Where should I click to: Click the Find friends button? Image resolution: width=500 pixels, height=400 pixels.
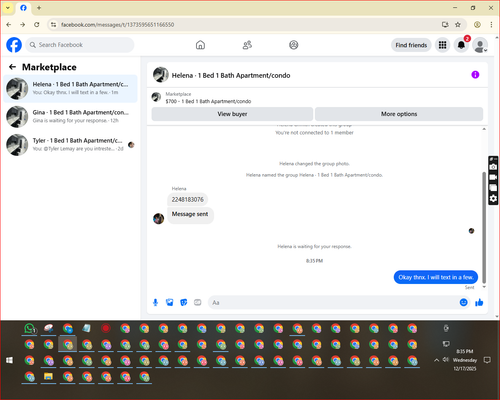click(x=411, y=45)
